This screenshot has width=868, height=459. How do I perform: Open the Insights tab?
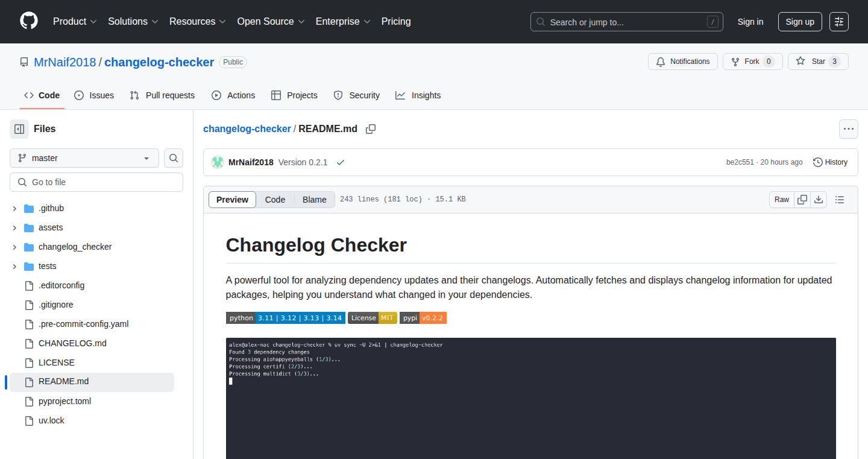click(x=418, y=95)
